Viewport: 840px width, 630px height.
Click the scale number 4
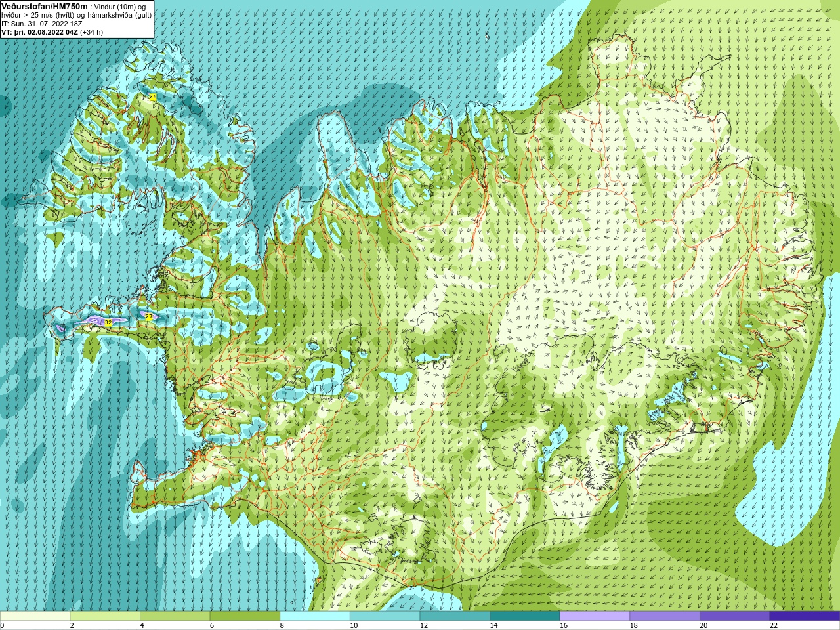point(142,625)
